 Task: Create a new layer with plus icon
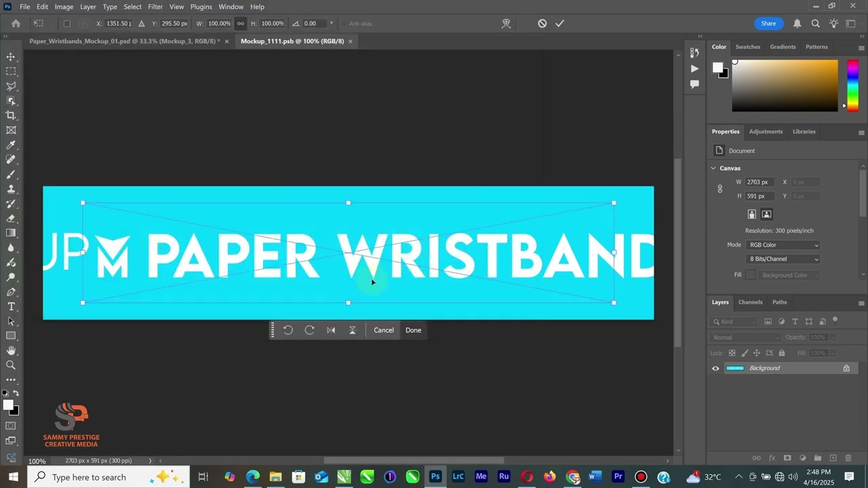(833, 458)
